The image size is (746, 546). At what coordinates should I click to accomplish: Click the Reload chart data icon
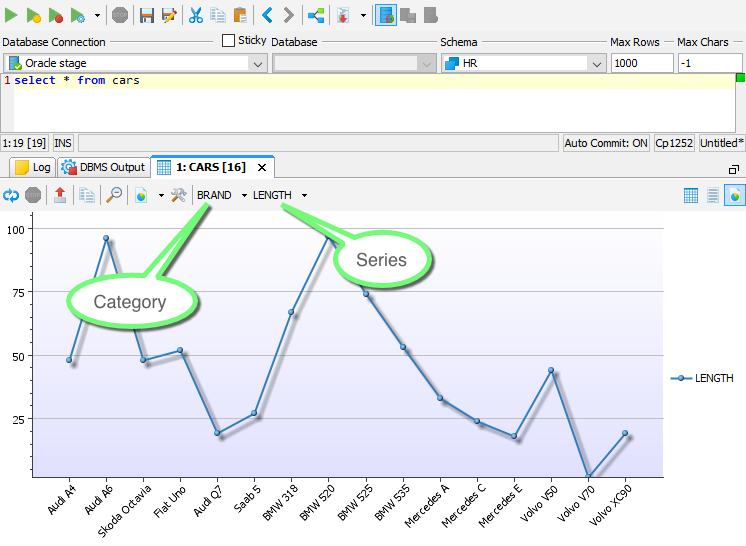[x=11, y=195]
